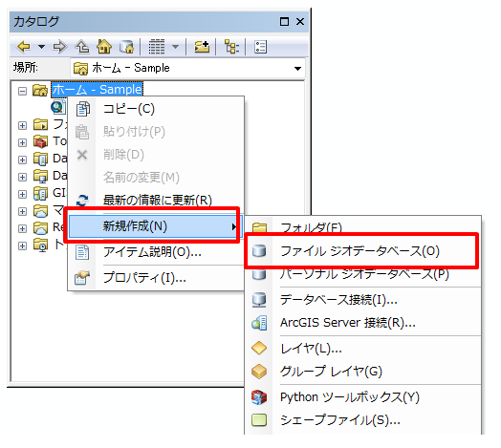Select フォルダ(F) in the New submenu
The image size is (501, 448).
(363, 227)
